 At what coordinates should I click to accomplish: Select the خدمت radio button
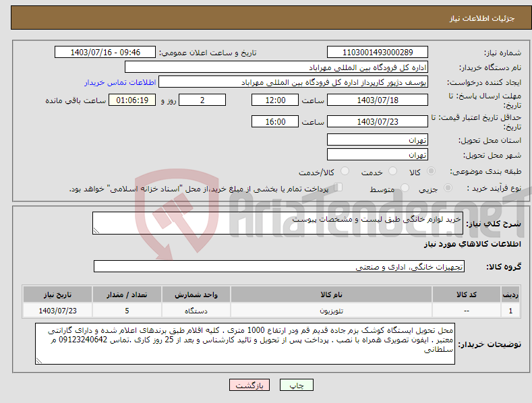pos(392,171)
